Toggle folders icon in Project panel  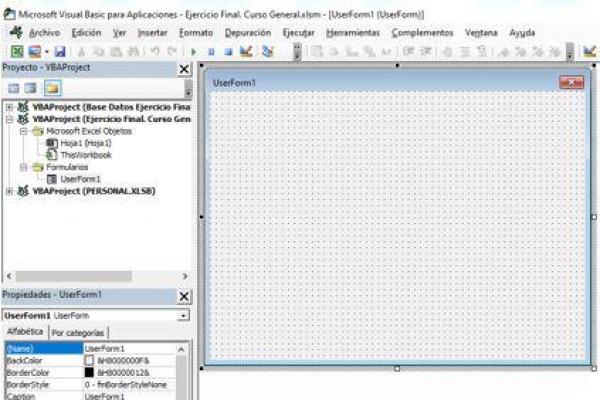tap(51, 88)
